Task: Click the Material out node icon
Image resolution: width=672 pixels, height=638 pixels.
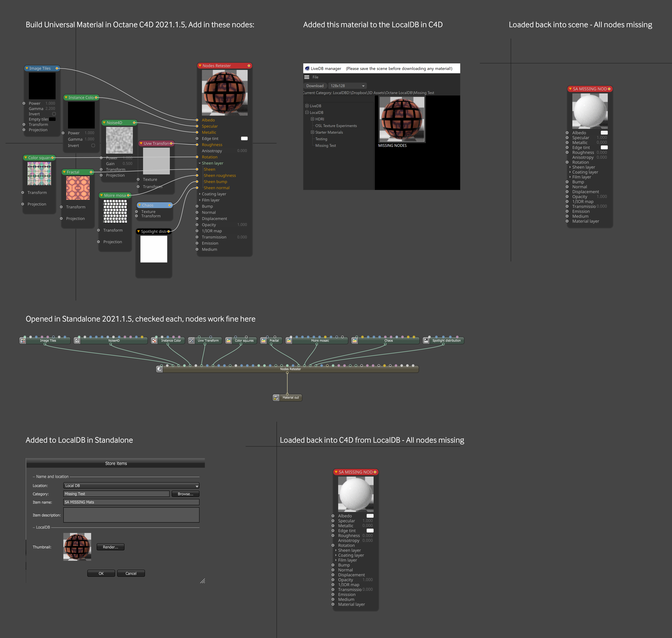Action: click(x=276, y=398)
